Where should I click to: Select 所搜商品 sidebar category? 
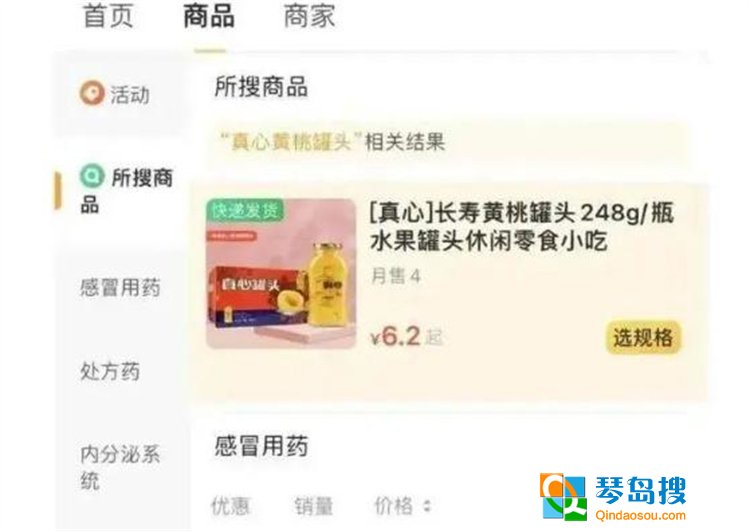(x=127, y=190)
